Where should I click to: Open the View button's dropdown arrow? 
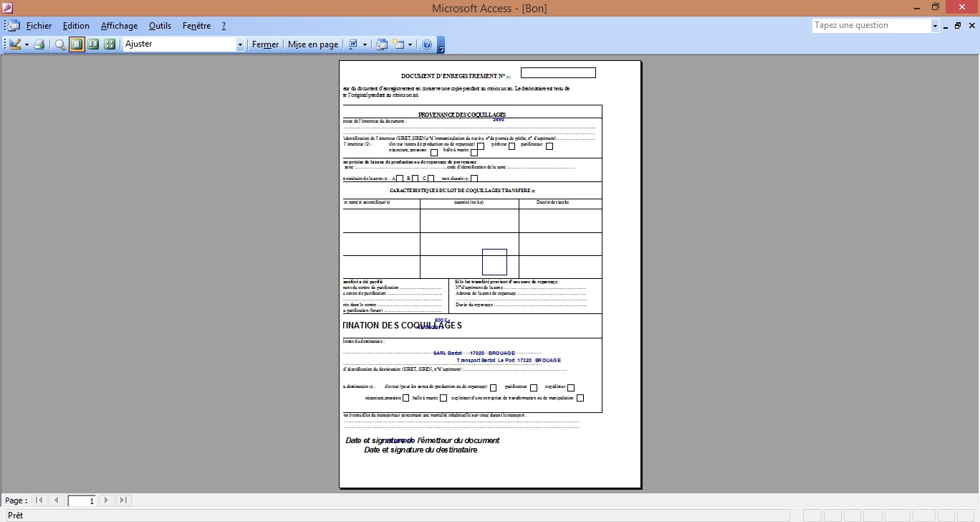[x=27, y=44]
